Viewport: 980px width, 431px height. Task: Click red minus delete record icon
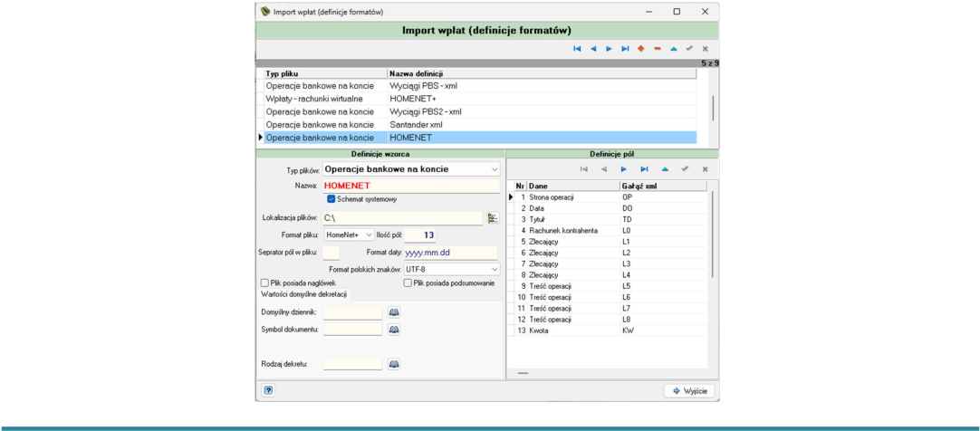(x=657, y=49)
